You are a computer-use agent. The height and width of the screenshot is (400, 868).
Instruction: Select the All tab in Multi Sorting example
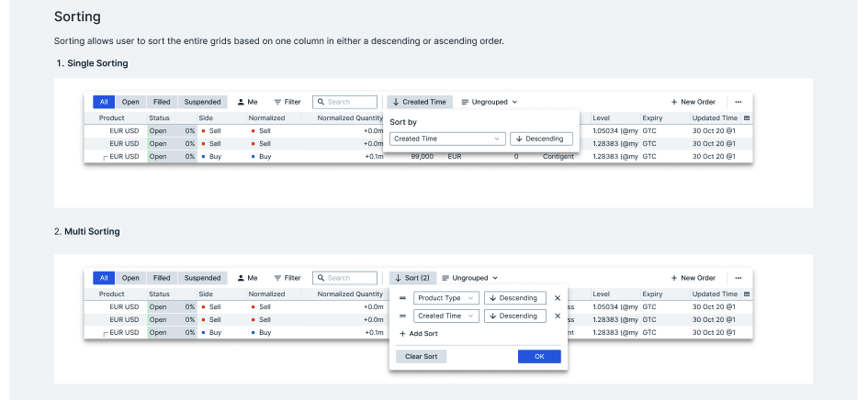pyautogui.click(x=104, y=278)
